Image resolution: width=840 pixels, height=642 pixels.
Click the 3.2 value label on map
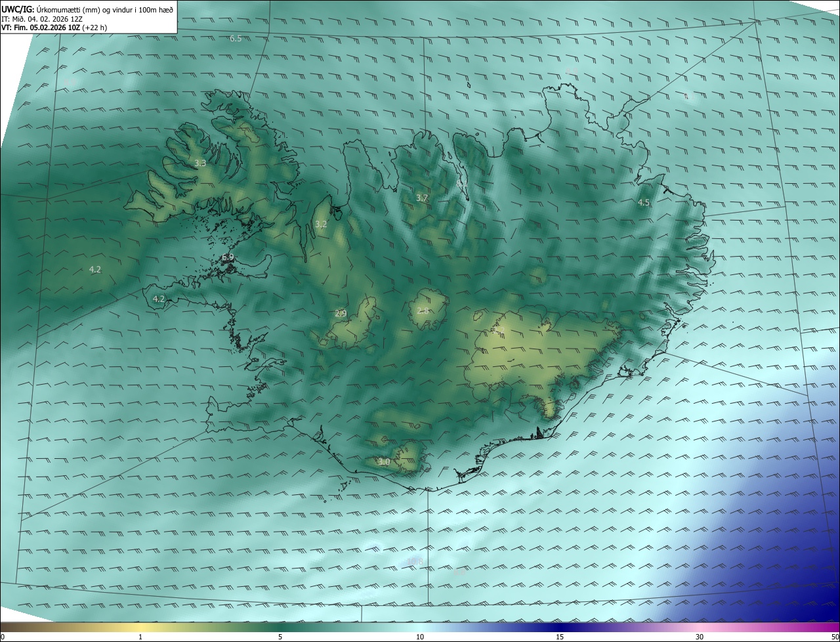(x=321, y=224)
